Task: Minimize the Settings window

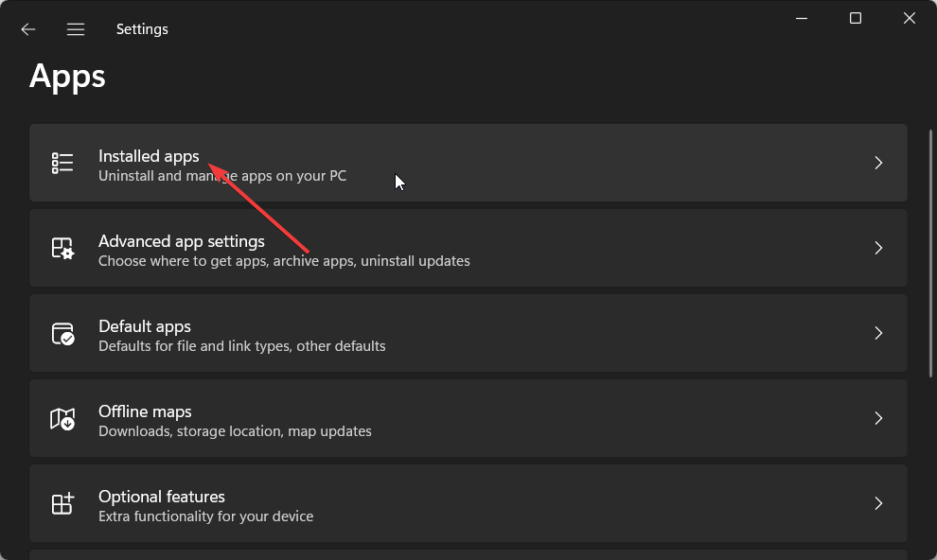Action: (802, 19)
